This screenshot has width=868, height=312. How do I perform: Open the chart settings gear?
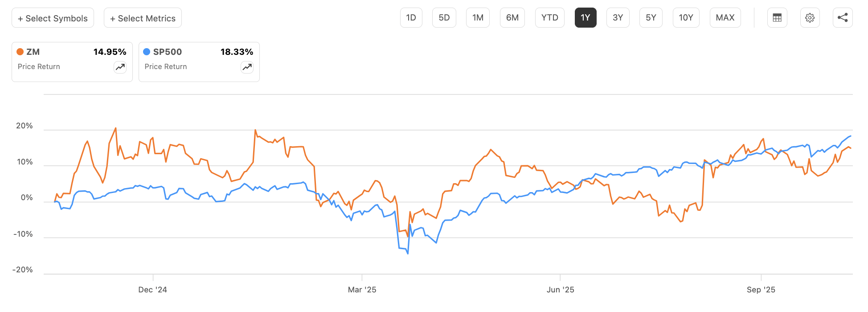click(810, 17)
